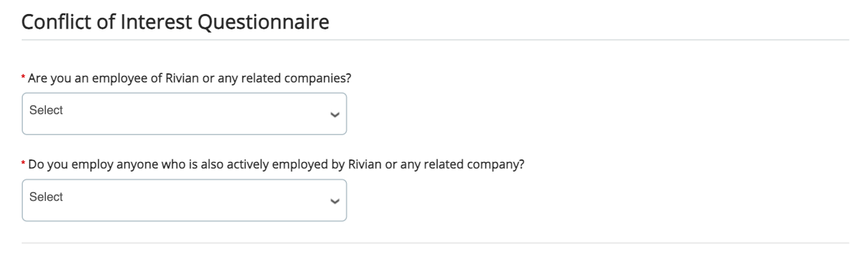Expand the 'Do you employ anyone' dropdown
The image size is (868, 273).
pos(184,200)
